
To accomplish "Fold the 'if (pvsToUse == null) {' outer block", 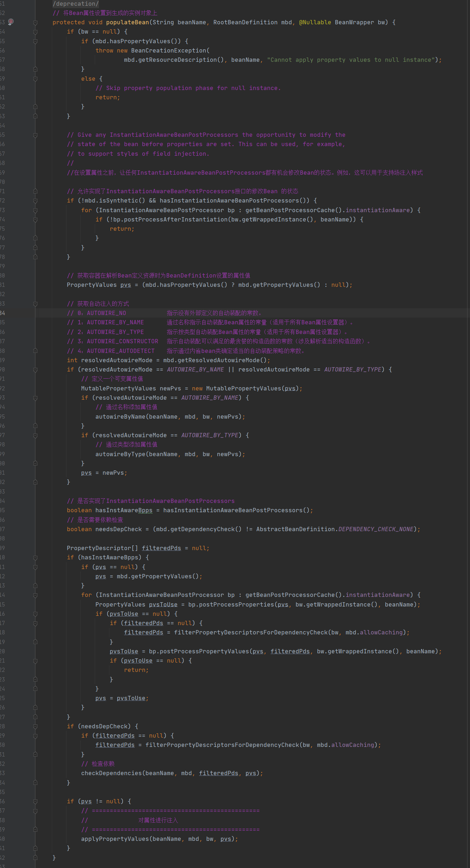I will [x=35, y=614].
